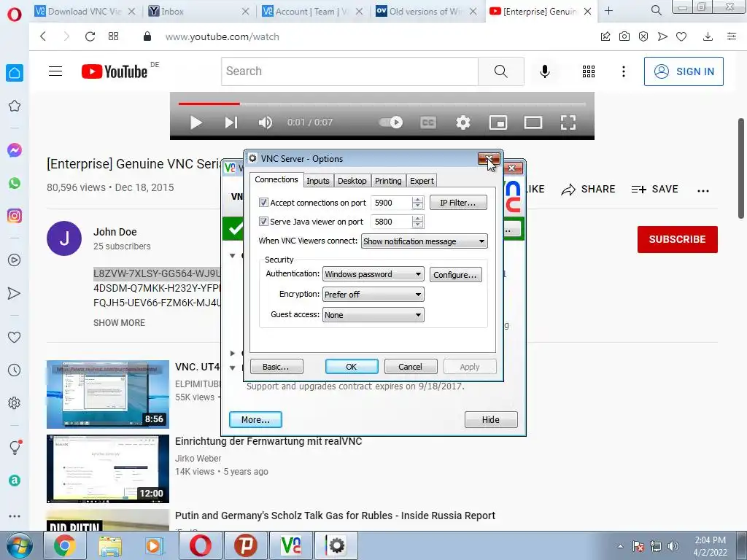747x560 pixels.
Task: Decrease Java viewer port 5800 spinner
Action: [x=418, y=225]
